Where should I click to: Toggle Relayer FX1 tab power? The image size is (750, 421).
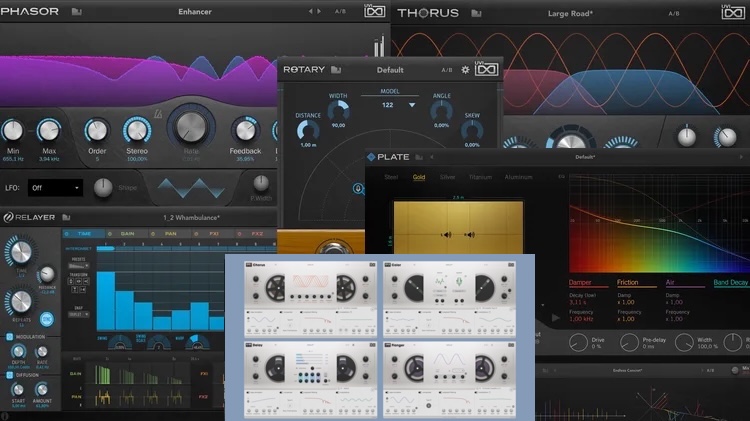pos(196,234)
